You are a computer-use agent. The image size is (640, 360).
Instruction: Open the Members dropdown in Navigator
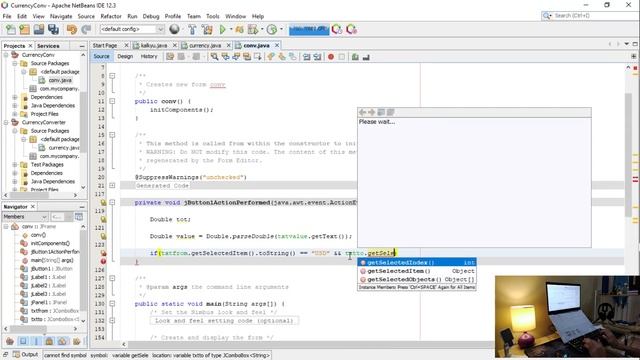tap(25, 216)
